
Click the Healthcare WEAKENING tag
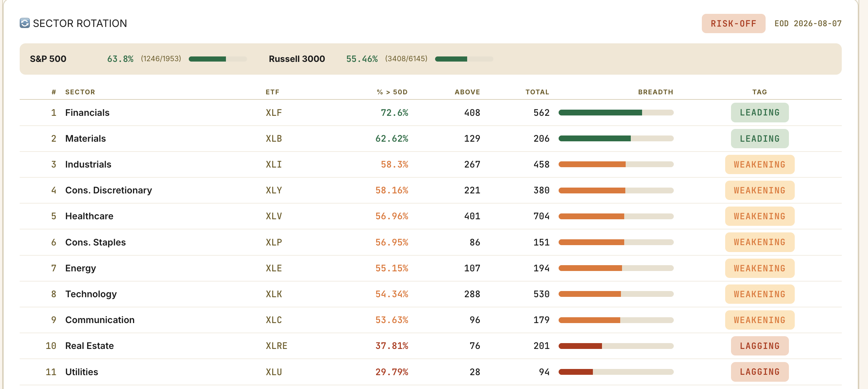[x=760, y=216]
